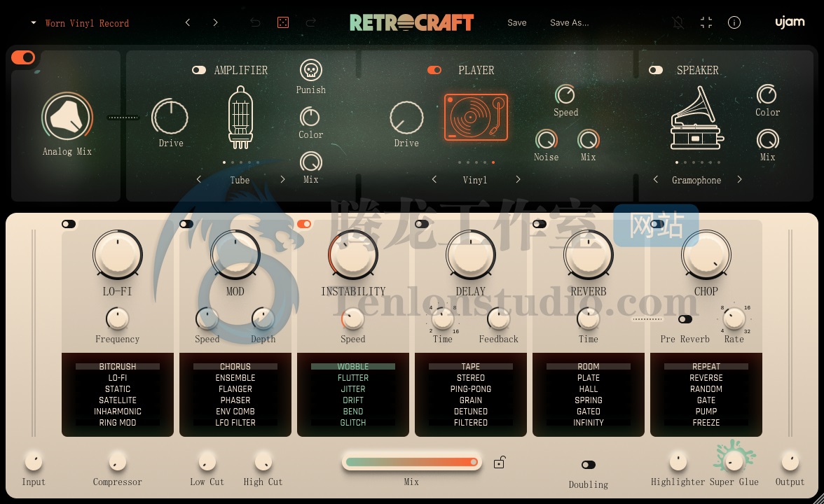Click the large LO-FI knob

118,255
